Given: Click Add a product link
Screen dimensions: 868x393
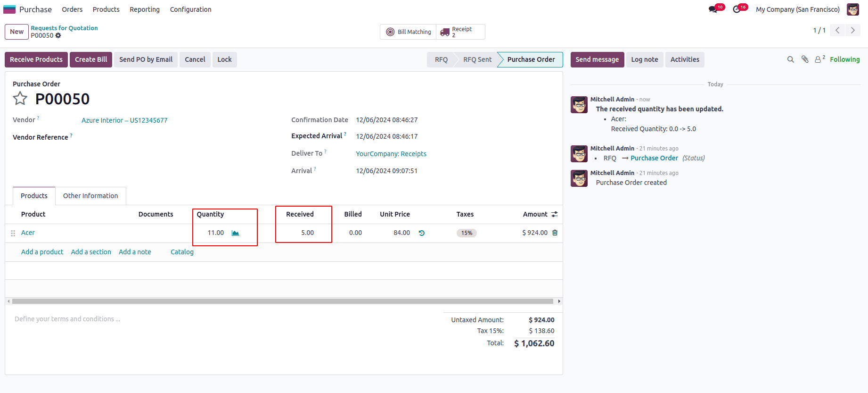Looking at the screenshot, I should [42, 252].
